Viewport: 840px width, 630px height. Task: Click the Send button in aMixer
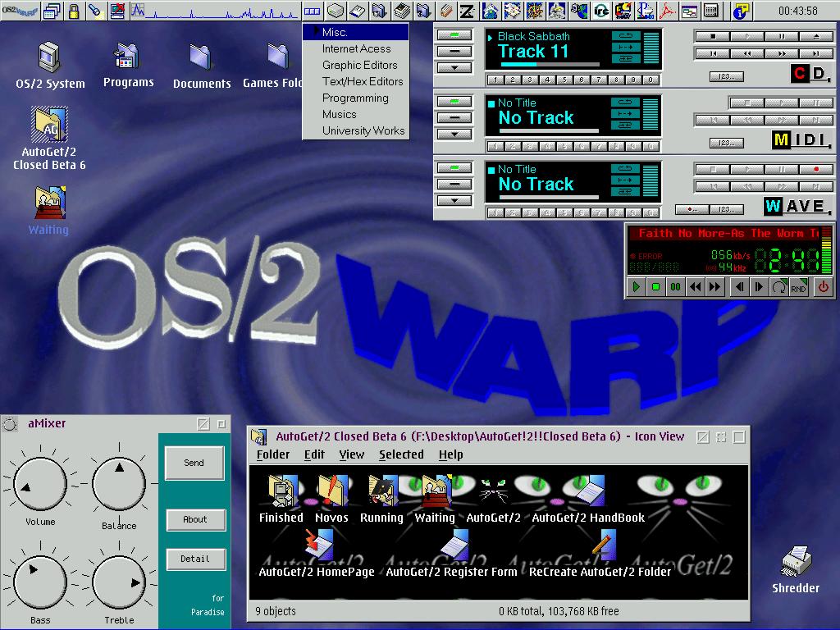tap(194, 463)
